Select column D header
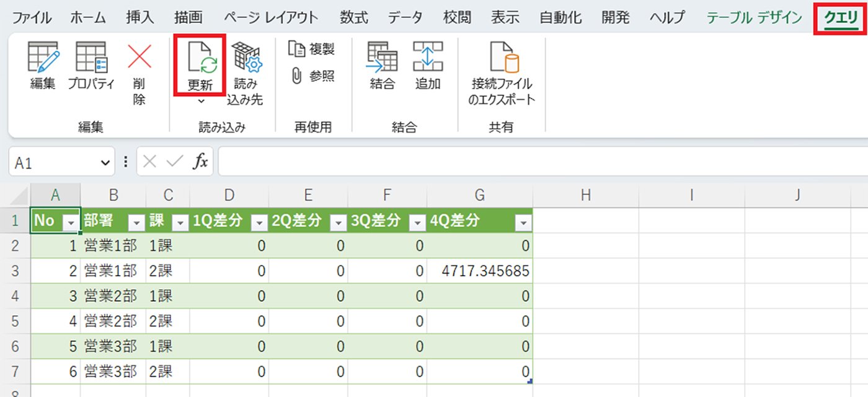Viewport: 868px width, 397px height. point(229,195)
